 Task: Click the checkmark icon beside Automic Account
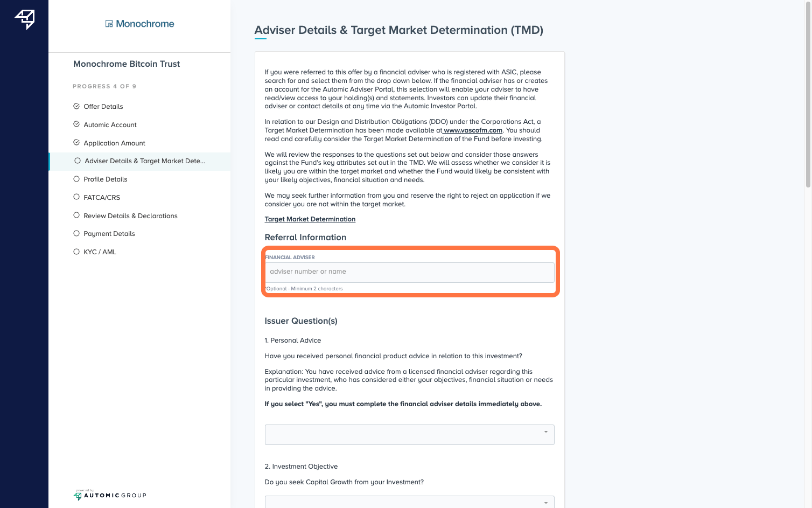(x=76, y=124)
